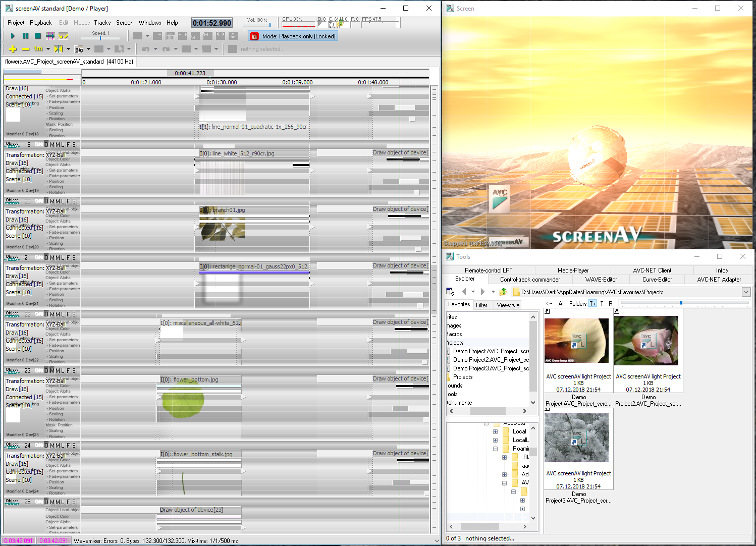Click the AVC logo in Screen preview
Image resolution: width=756 pixels, height=546 pixels.
500,198
